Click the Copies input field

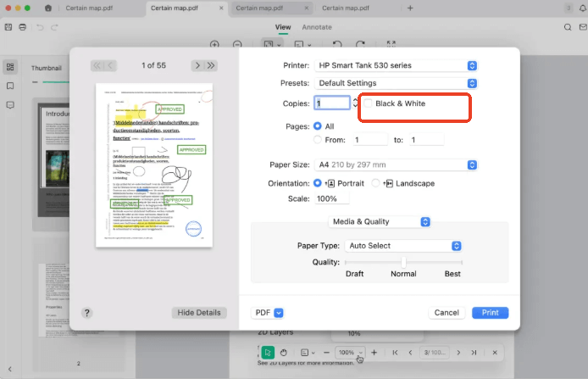click(x=332, y=103)
